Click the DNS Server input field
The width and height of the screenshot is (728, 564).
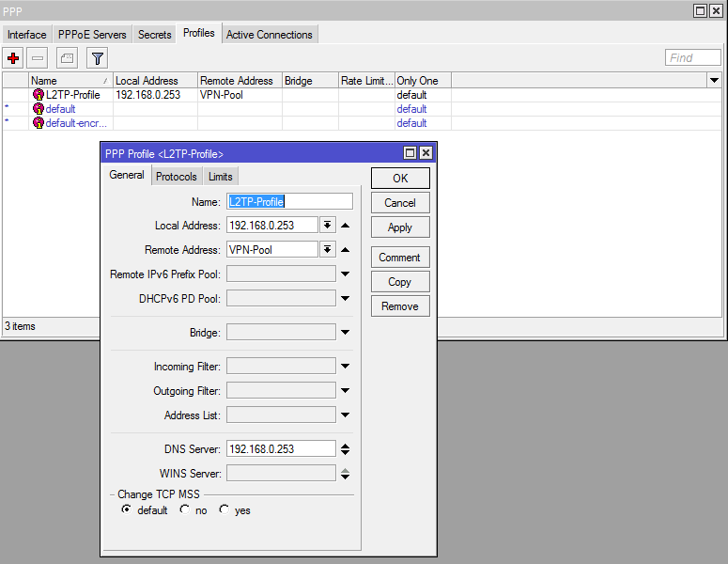pos(281,448)
